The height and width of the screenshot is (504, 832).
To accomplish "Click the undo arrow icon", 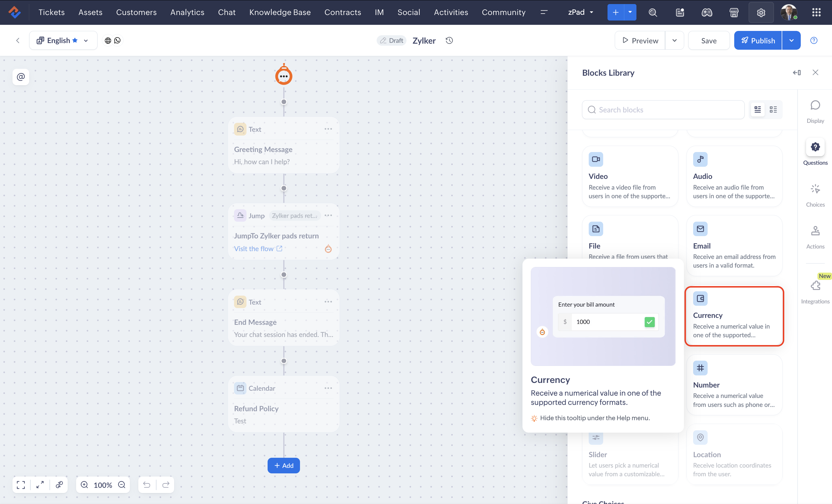I will pos(147,485).
